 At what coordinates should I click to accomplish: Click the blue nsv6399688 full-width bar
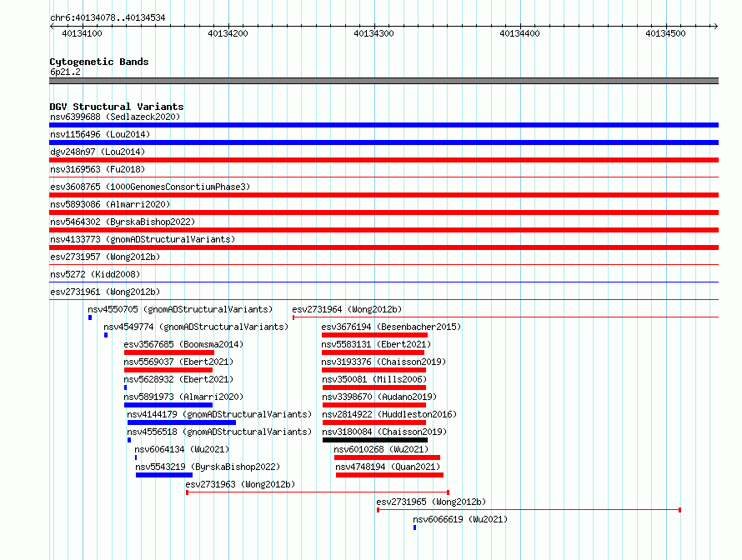point(384,125)
